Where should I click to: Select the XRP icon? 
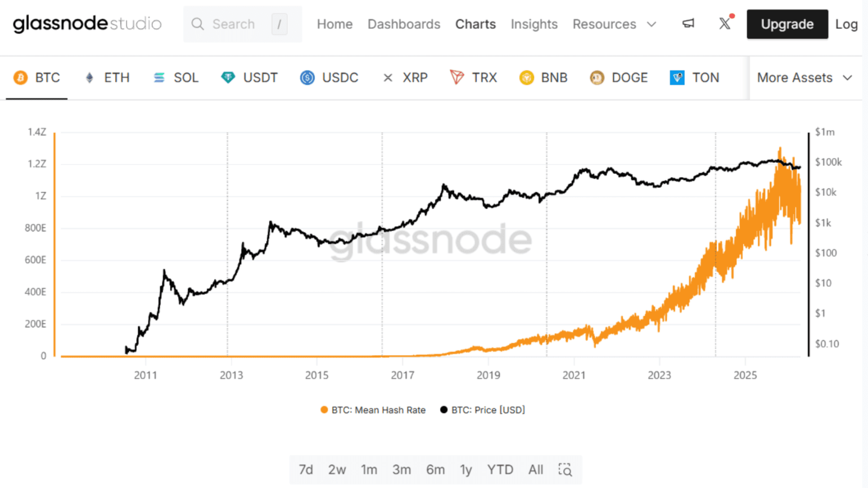(x=388, y=77)
